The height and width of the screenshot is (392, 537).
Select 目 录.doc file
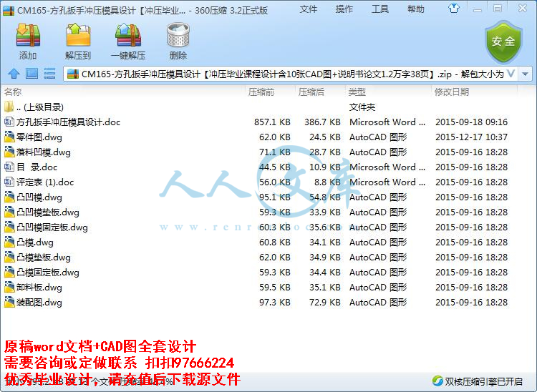pos(257,167)
